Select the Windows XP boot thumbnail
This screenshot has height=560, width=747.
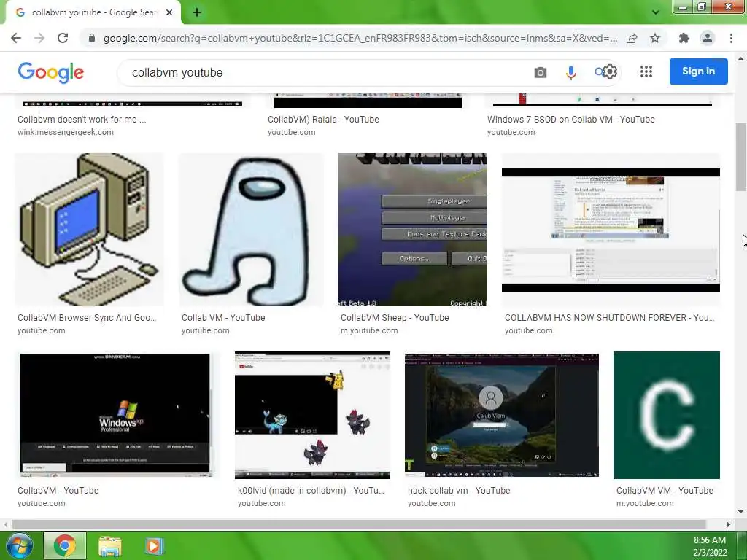[x=115, y=414]
